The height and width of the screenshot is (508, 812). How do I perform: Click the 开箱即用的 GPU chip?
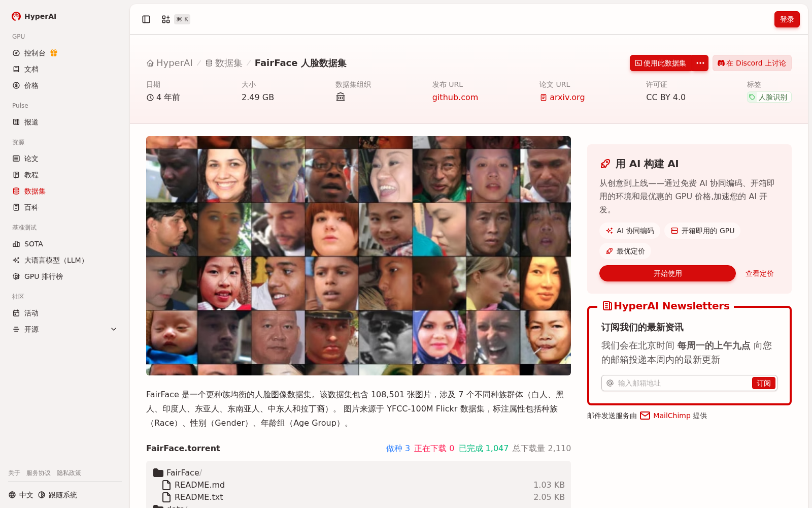tap(702, 231)
